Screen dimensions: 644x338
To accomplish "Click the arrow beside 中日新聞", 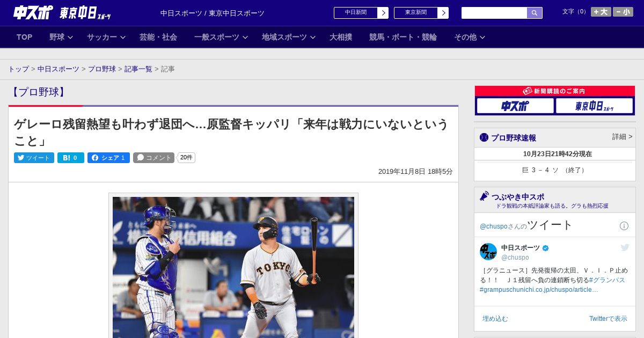I will click(x=383, y=13).
